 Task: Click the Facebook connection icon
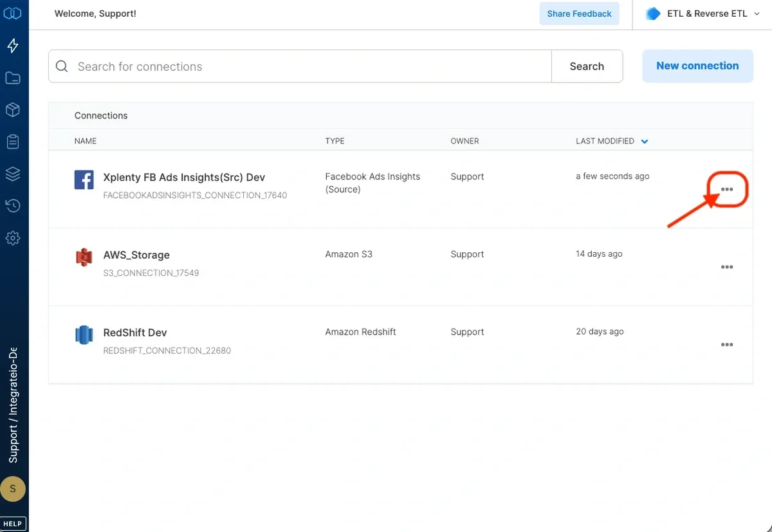point(84,179)
